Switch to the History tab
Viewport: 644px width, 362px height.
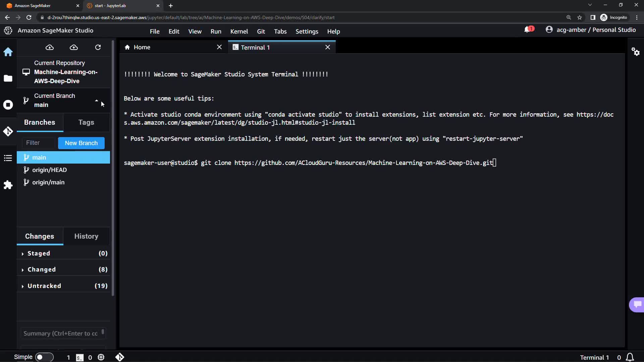(86, 236)
